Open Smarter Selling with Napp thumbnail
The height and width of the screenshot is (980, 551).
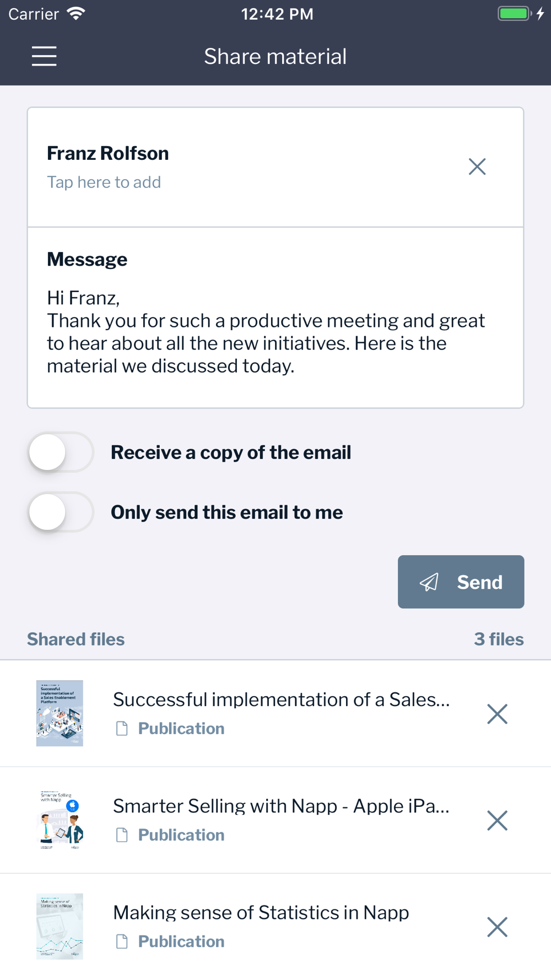click(60, 820)
